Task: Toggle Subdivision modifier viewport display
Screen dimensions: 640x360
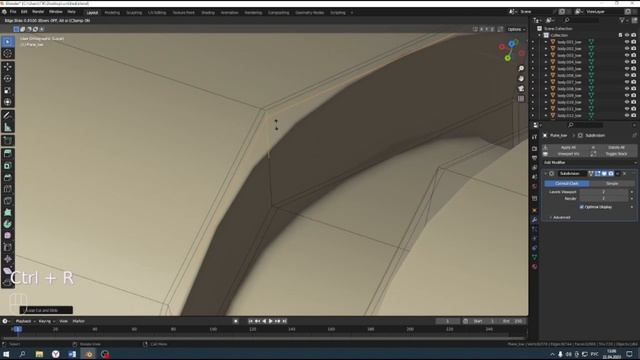Action: (x=604, y=173)
